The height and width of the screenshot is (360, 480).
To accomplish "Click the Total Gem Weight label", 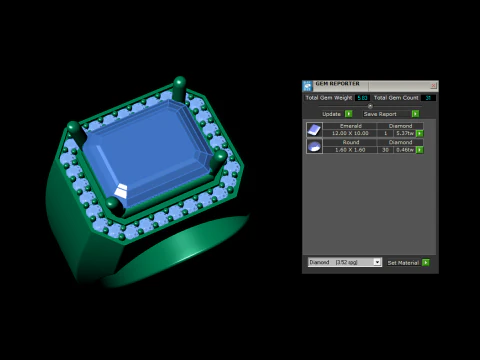I will pyautogui.click(x=329, y=98).
